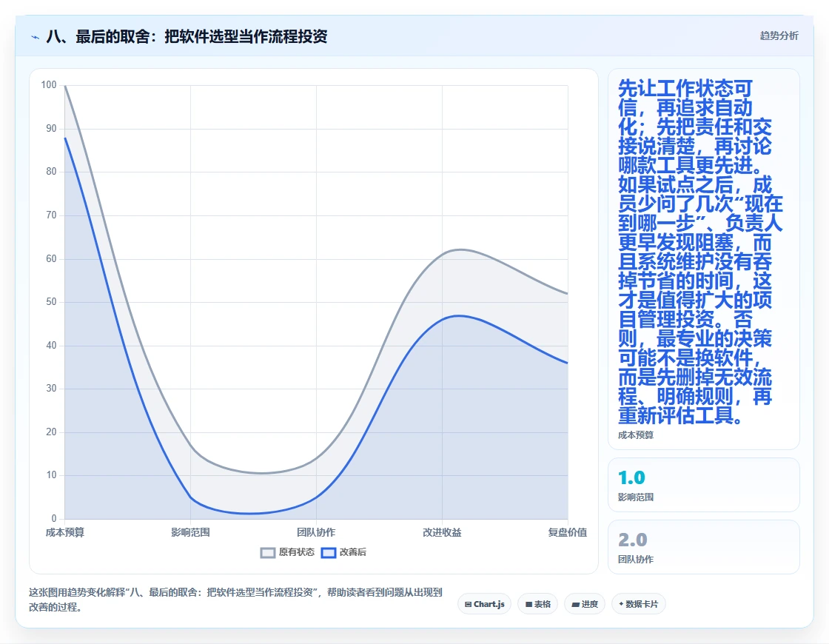Open the 2.0 团队协作 data card
The height and width of the screenshot is (644, 829).
[x=704, y=547]
